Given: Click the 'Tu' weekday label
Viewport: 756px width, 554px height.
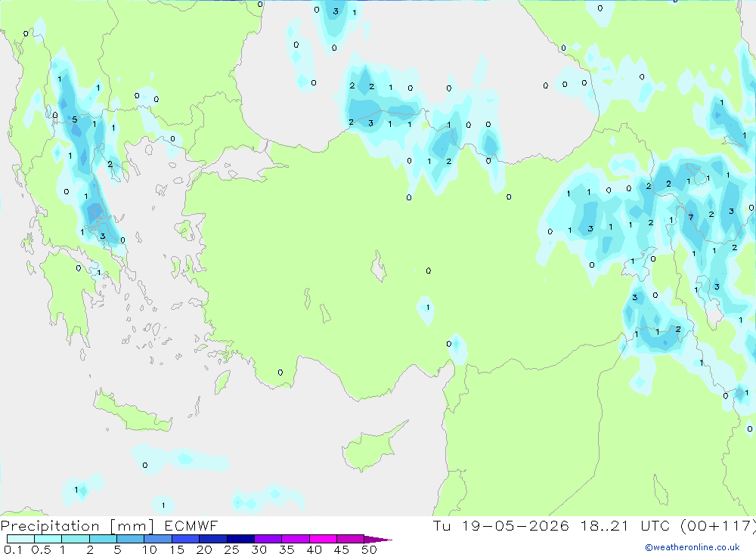Looking at the screenshot, I should [x=442, y=525].
